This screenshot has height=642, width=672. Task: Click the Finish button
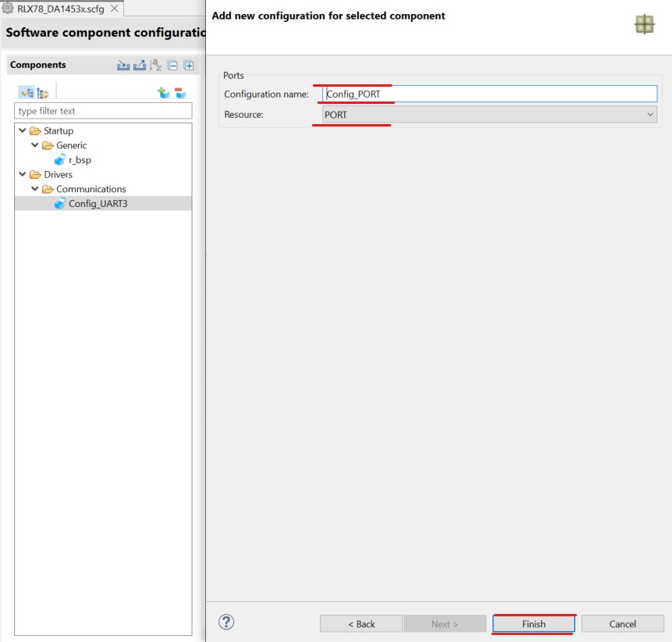tap(534, 624)
